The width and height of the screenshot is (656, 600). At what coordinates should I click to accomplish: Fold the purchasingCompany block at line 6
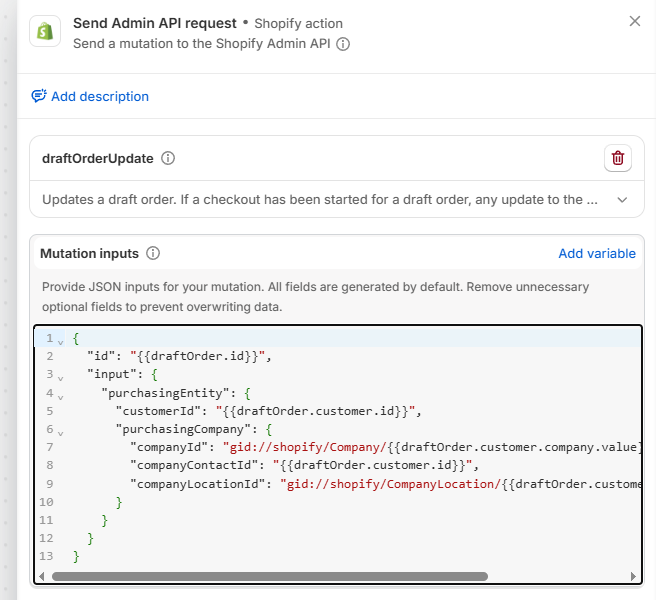coord(60,430)
